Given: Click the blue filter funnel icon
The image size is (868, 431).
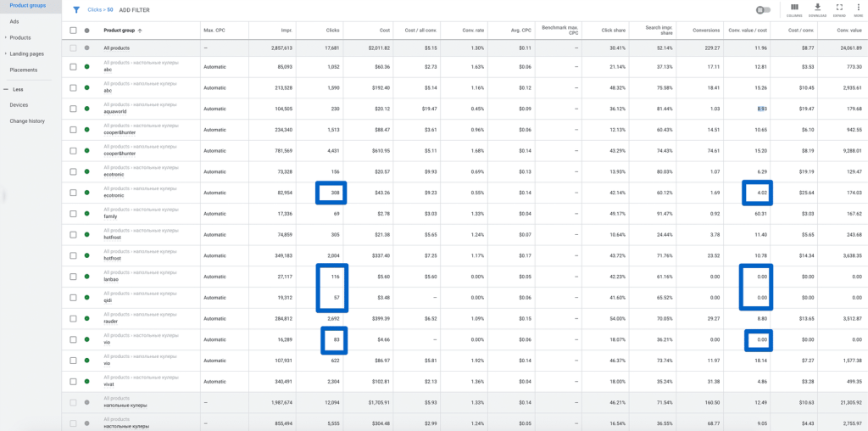Looking at the screenshot, I should click(x=76, y=10).
